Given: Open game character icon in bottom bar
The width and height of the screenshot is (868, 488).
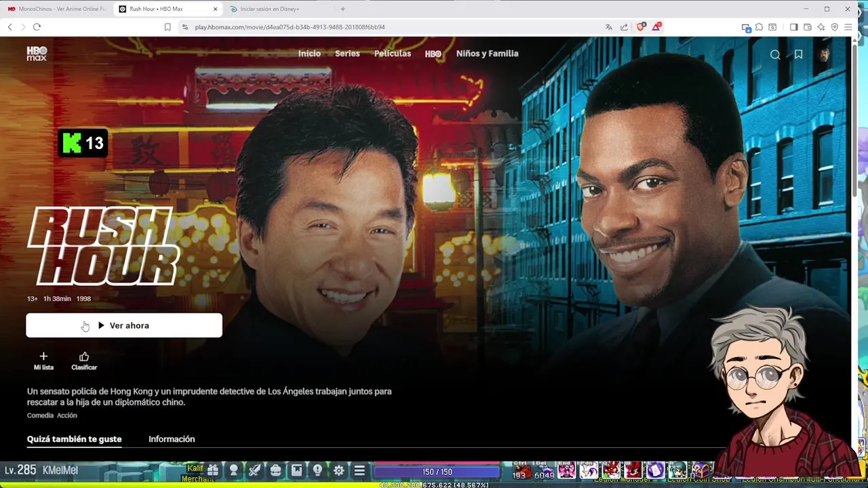Looking at the screenshot, I should pyautogui.click(x=233, y=470).
